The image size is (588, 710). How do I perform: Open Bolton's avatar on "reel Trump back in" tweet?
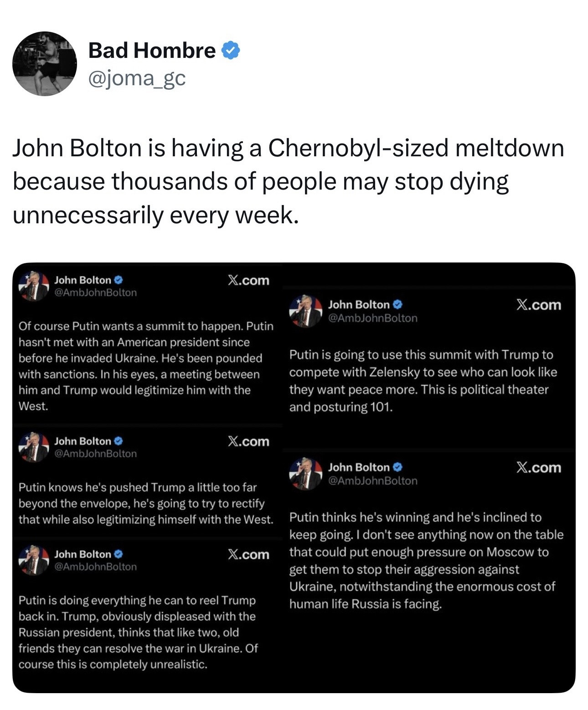[x=34, y=560]
